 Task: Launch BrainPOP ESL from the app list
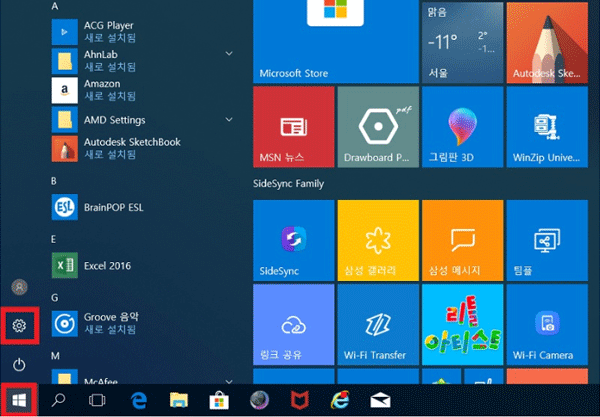[x=97, y=206]
